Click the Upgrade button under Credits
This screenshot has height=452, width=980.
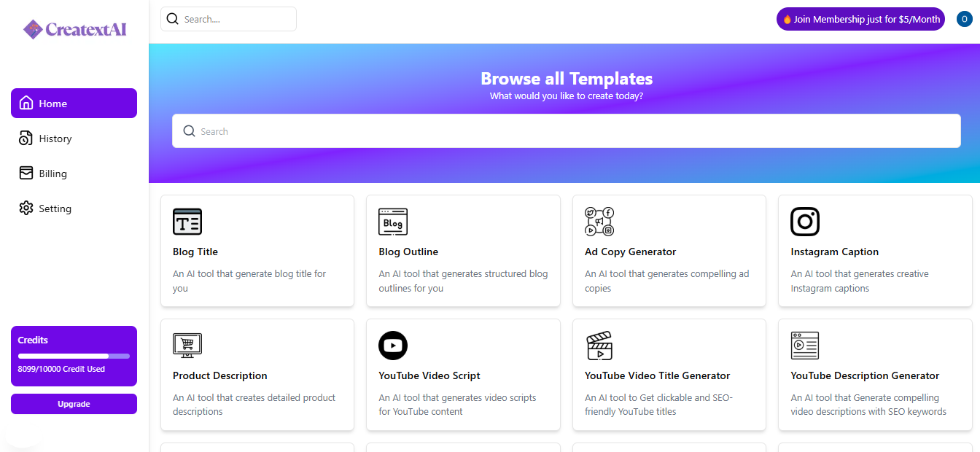[x=74, y=403]
